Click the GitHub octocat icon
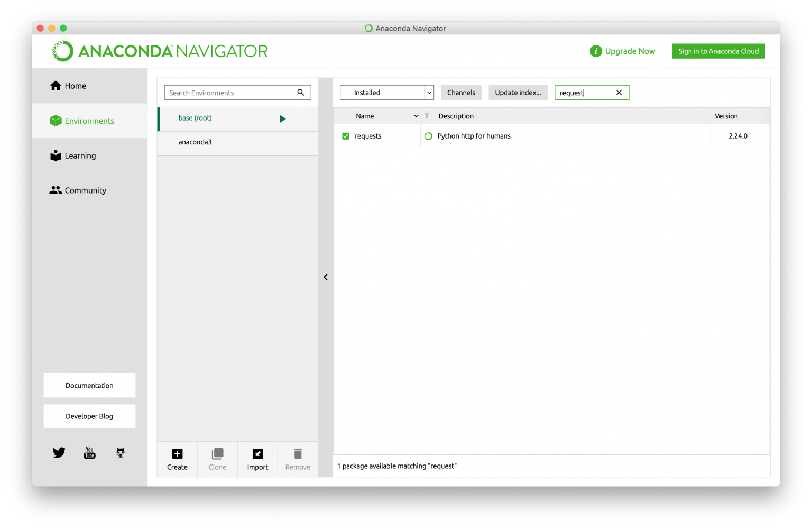812x529 pixels. [121, 452]
